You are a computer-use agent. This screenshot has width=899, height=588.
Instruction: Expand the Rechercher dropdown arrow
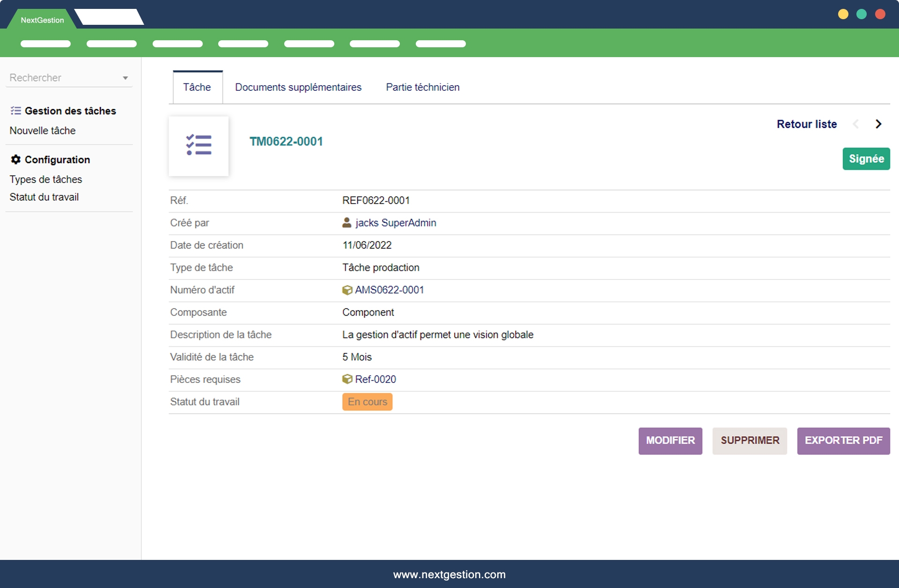[x=125, y=78]
